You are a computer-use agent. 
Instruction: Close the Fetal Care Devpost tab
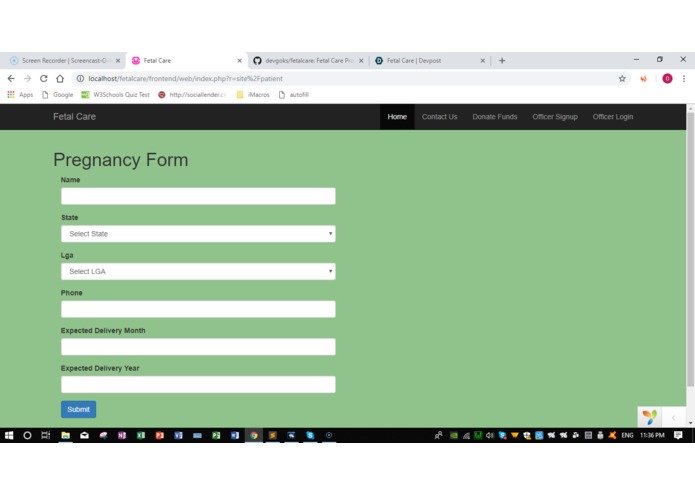pos(483,61)
